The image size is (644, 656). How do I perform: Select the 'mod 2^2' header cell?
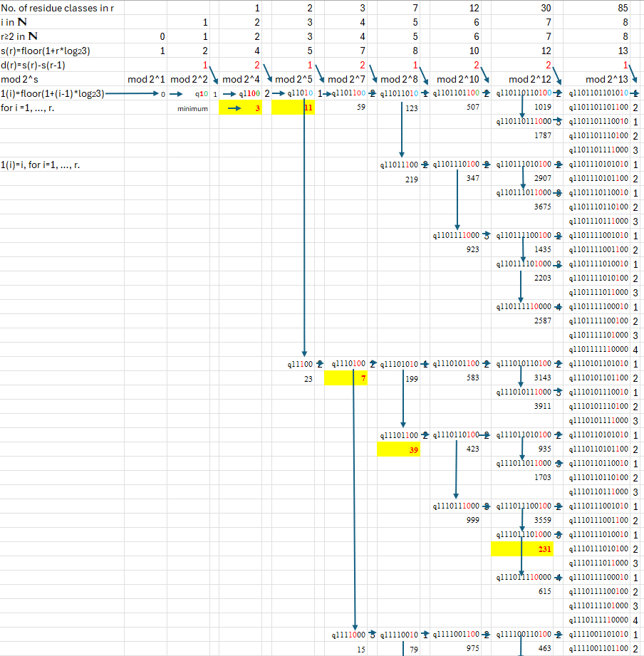(189, 80)
